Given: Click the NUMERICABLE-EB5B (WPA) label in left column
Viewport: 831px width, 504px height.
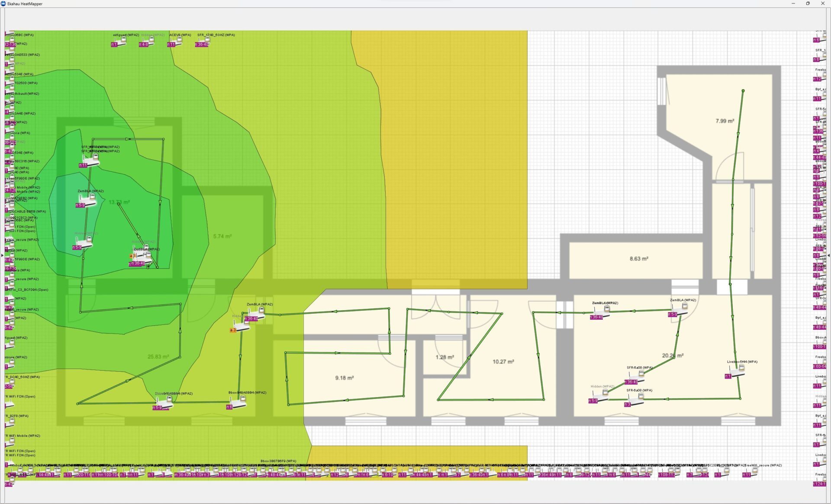Looking at the screenshot, I should 26,212.
